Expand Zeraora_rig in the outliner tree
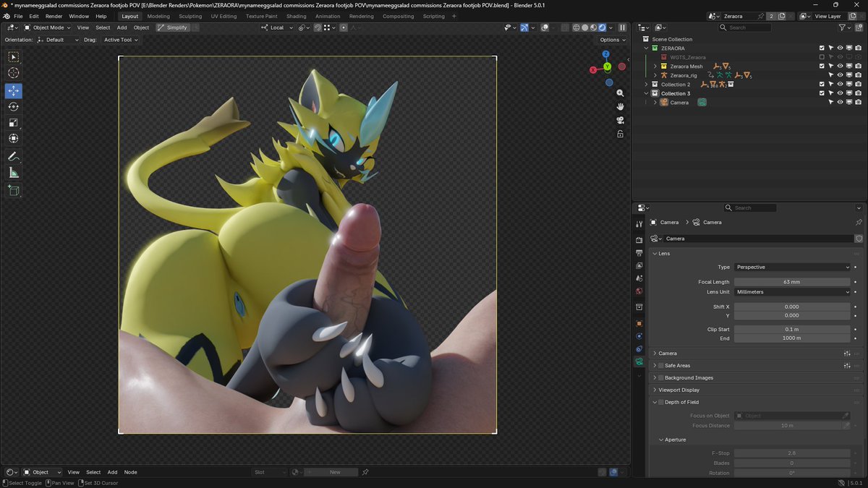This screenshot has height=488, width=868. pyautogui.click(x=655, y=75)
